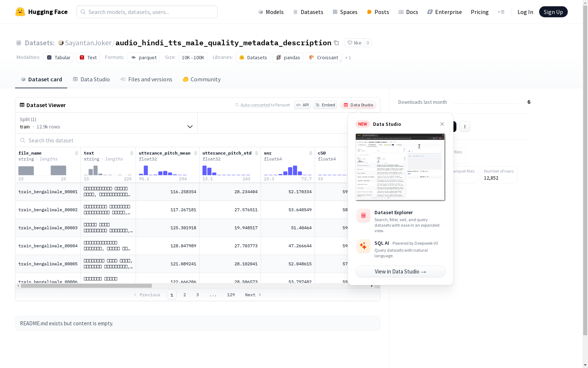This screenshot has width=588, height=368.
Task: Click the value 128.047989 cell
Action: coord(168,246)
